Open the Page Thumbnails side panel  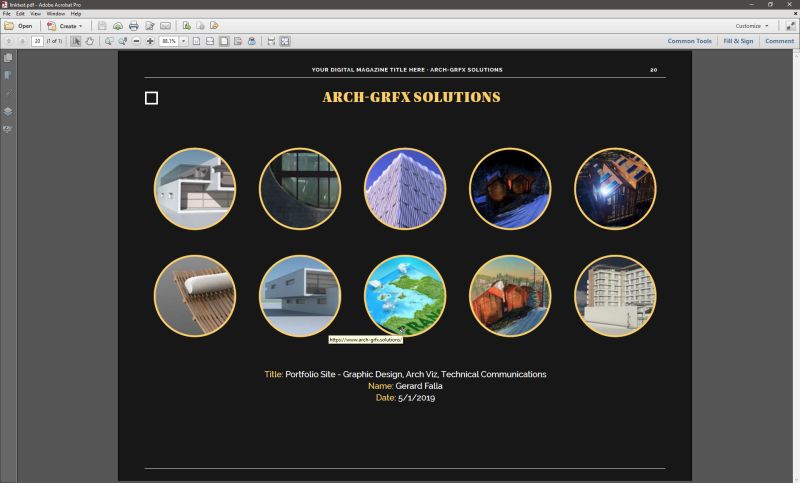click(x=8, y=58)
